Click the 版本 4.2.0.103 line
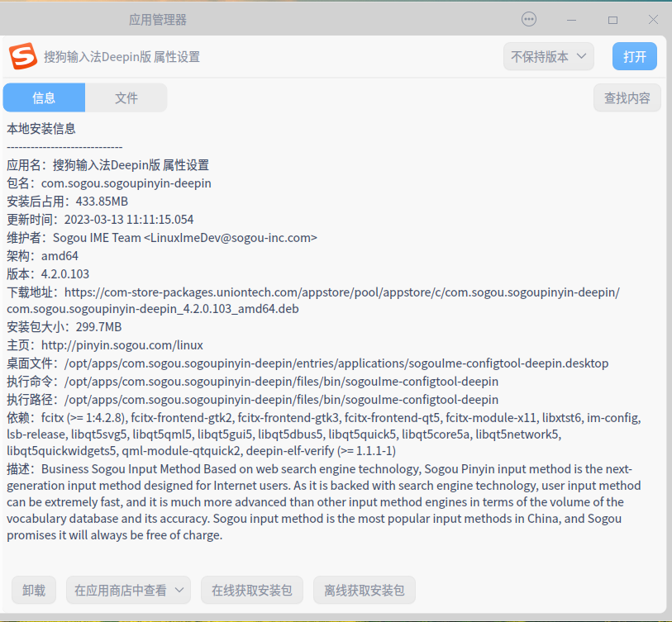The height and width of the screenshot is (622, 672). [x=48, y=274]
